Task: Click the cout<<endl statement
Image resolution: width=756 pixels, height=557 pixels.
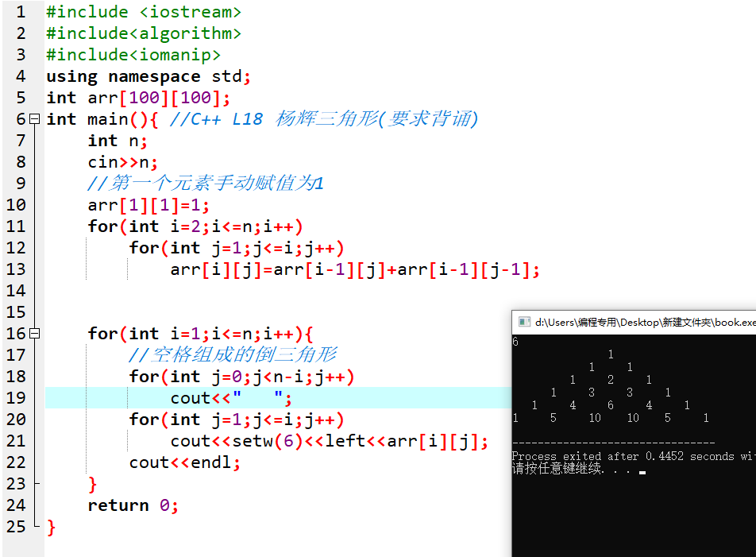Action: tap(185, 462)
